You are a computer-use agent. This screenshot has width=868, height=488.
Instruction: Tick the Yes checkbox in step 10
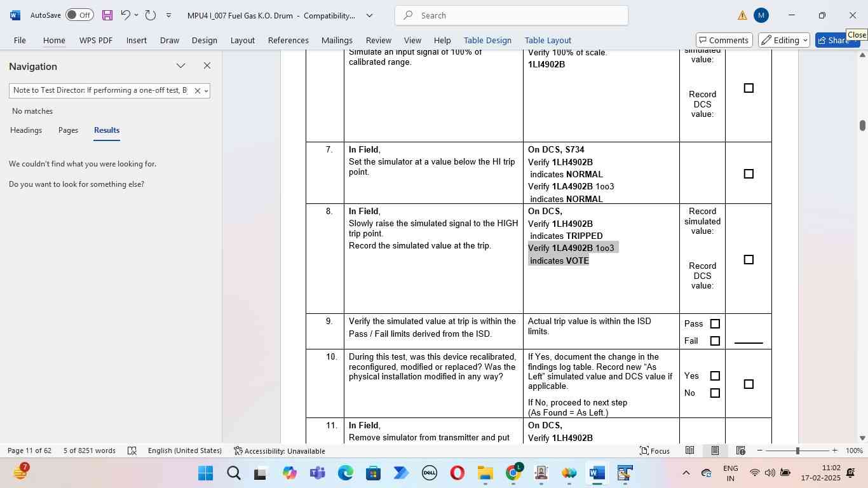(715, 376)
